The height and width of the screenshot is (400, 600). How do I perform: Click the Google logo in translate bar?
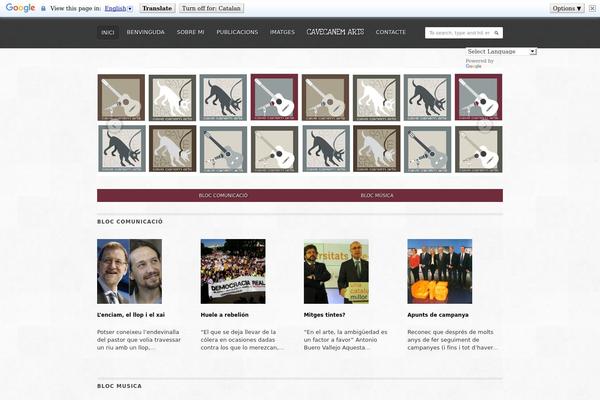(x=20, y=8)
